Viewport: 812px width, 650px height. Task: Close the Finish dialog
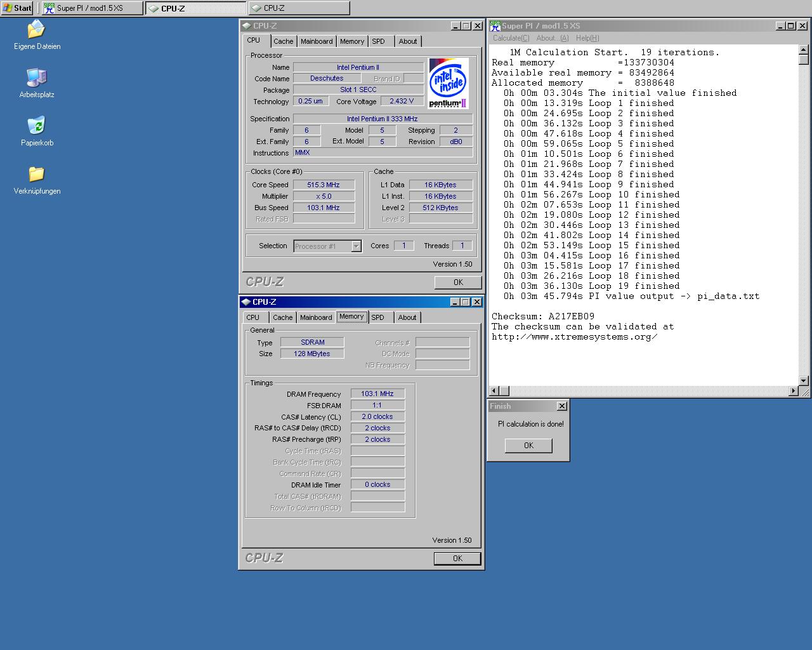pyautogui.click(x=561, y=406)
